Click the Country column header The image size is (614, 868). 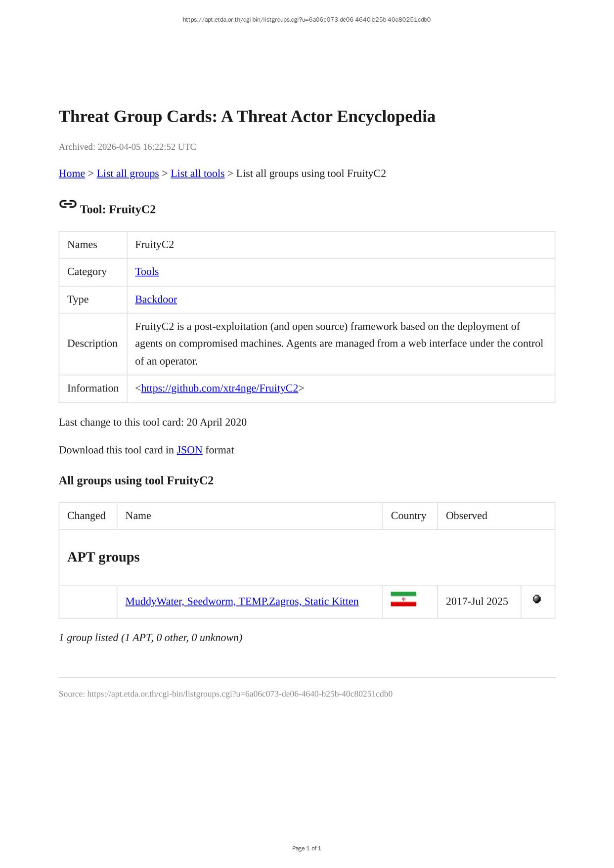point(408,516)
